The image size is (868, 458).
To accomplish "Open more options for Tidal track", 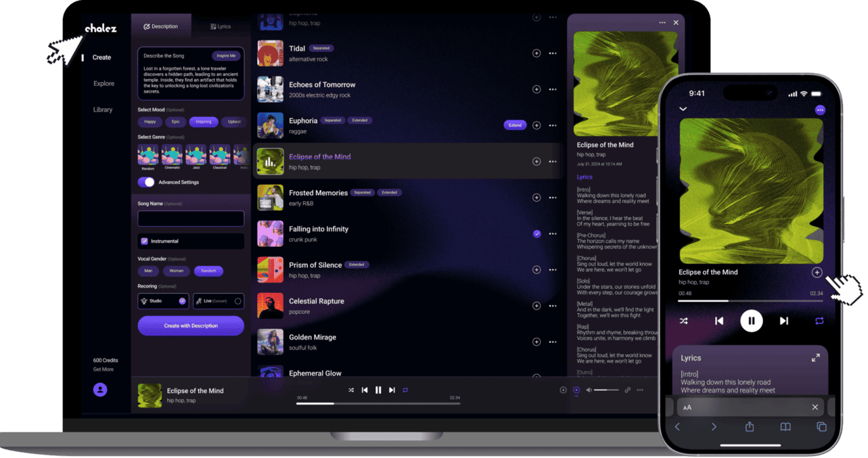I will pos(553,53).
